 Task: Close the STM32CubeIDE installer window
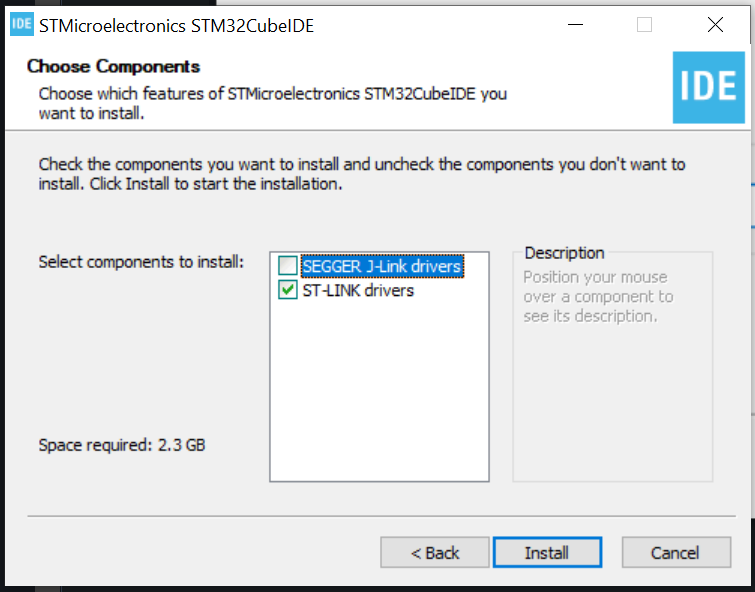(x=715, y=25)
